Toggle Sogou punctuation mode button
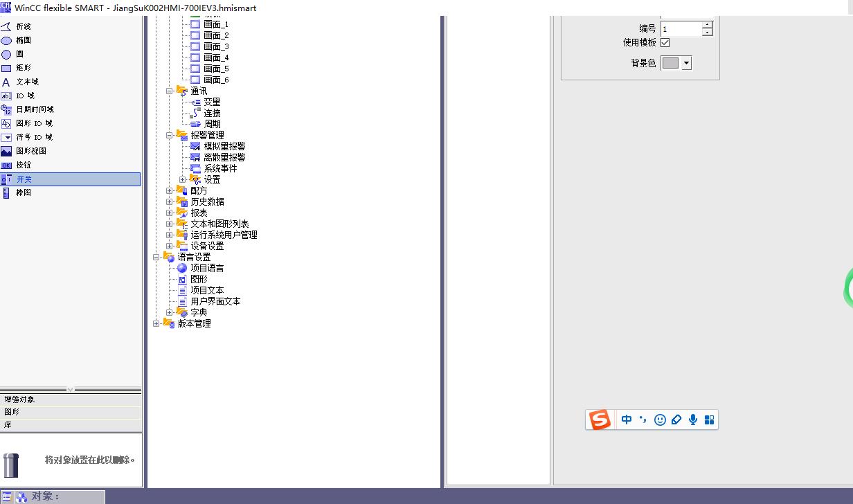Viewport: 853px width, 504px height. pos(643,420)
